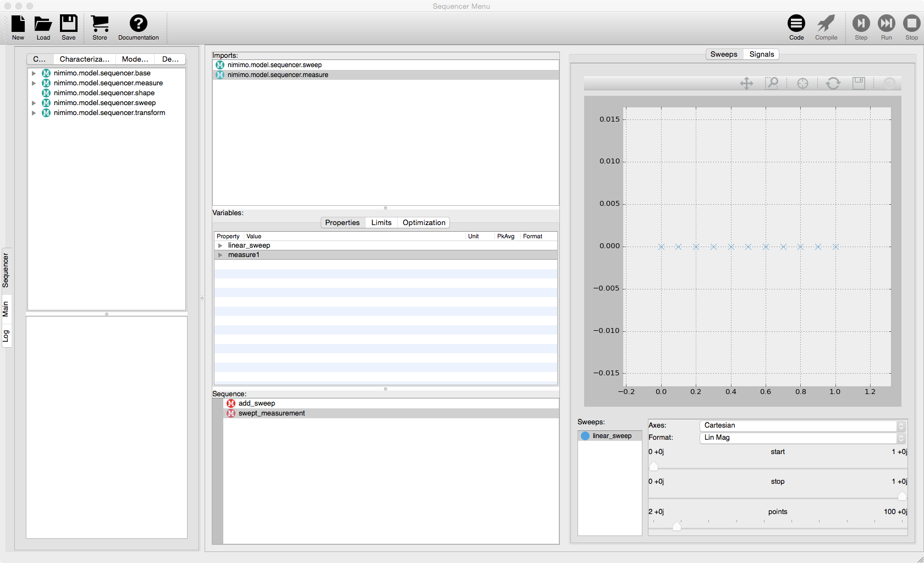Screen dimensions: 924x563
Task: Click the Compile rocket icon
Action: (x=826, y=23)
